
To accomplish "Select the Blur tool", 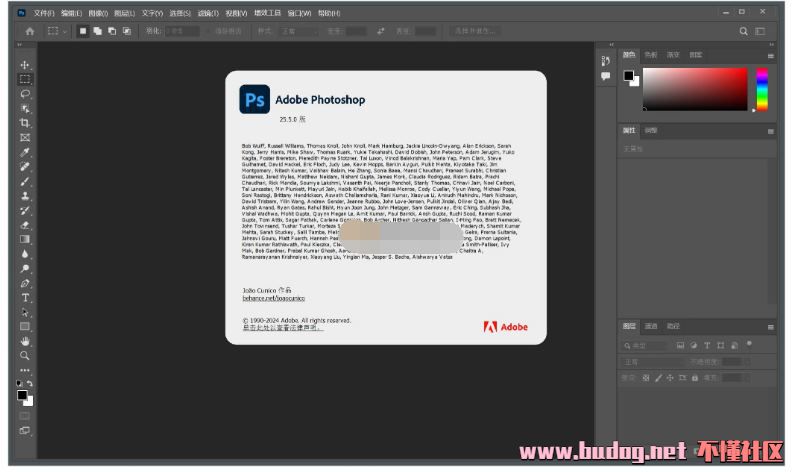I will [25, 254].
